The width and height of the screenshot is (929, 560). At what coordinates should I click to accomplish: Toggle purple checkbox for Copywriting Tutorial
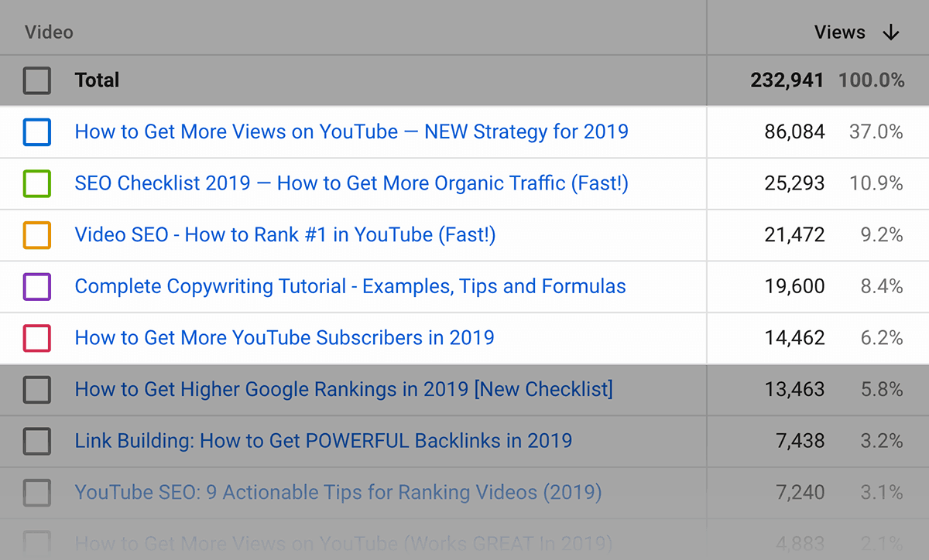point(37,287)
